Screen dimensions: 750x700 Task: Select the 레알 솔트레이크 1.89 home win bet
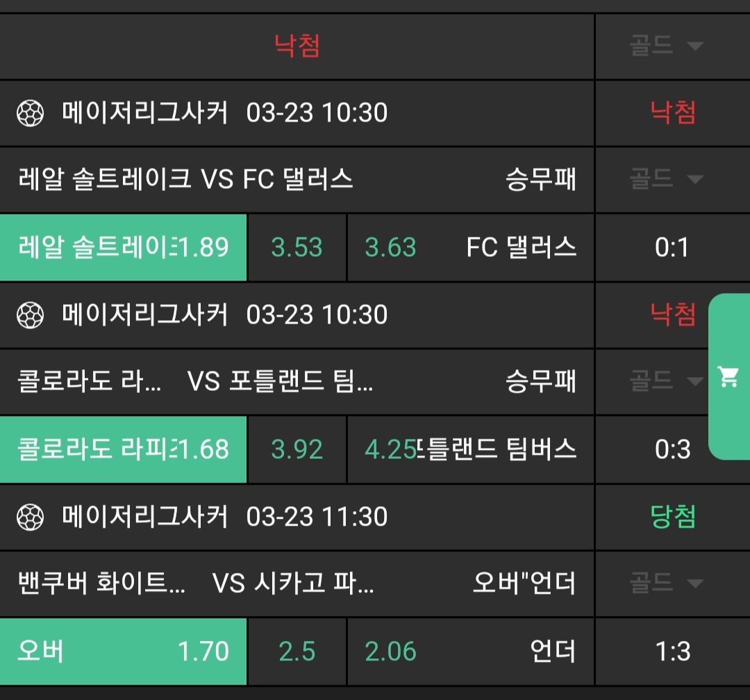124,247
